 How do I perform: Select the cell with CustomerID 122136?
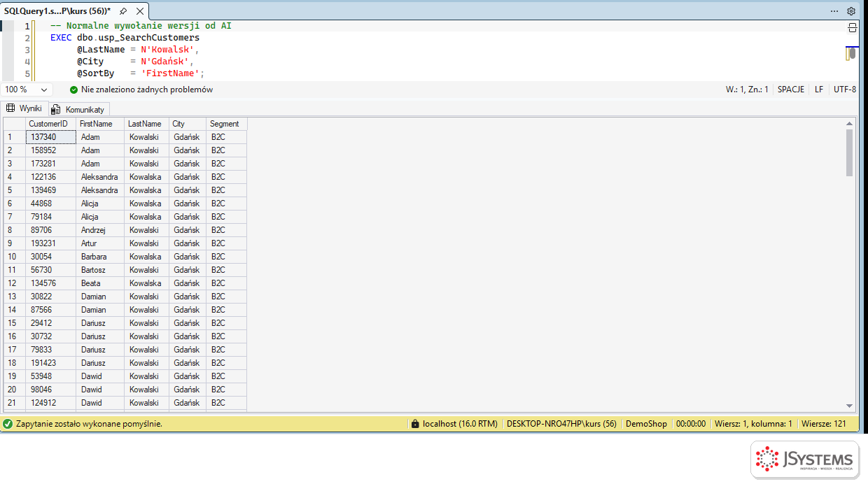pos(50,177)
